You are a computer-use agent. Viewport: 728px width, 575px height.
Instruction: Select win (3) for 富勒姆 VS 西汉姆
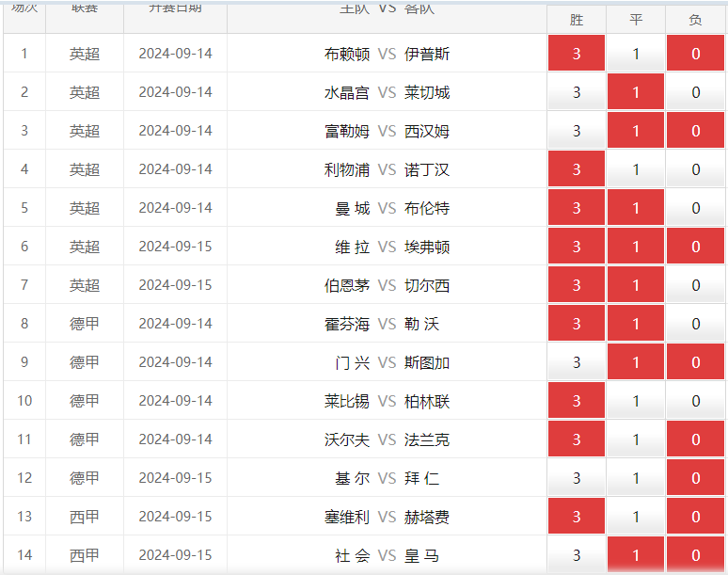click(577, 130)
